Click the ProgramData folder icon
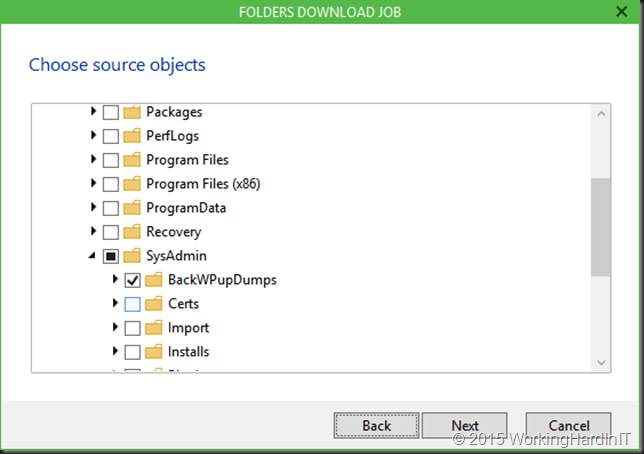The height and width of the screenshot is (454, 644). click(132, 207)
